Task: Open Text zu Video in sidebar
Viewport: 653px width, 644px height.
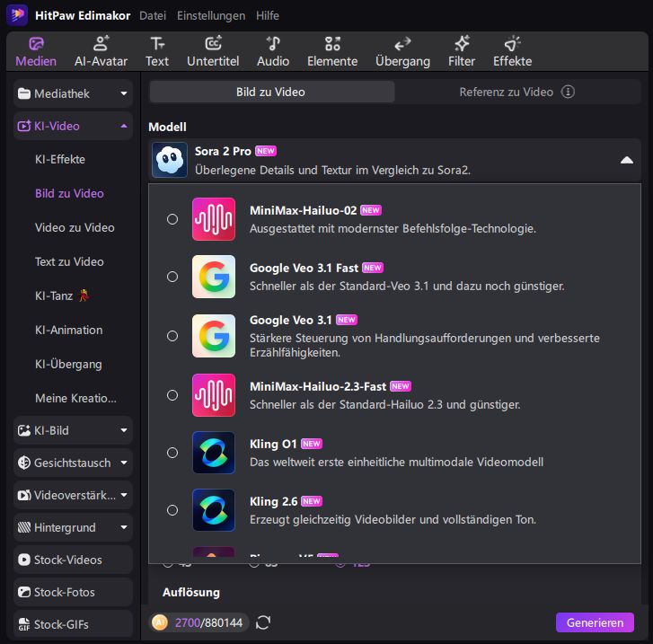Action: [x=69, y=261]
